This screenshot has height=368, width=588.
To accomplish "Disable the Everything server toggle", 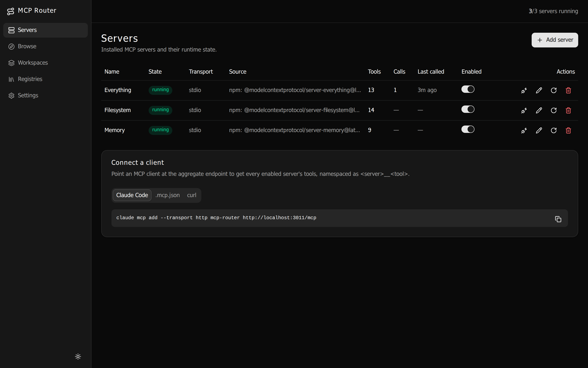I will tap(468, 89).
